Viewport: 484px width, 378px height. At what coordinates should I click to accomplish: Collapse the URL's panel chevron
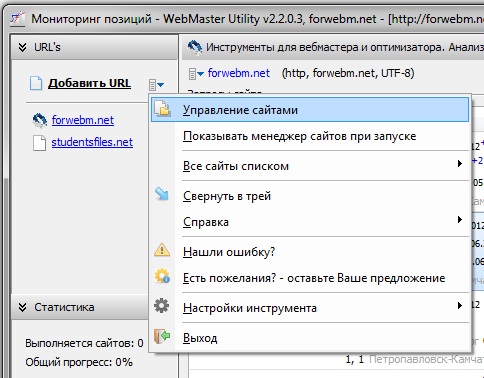(22, 47)
